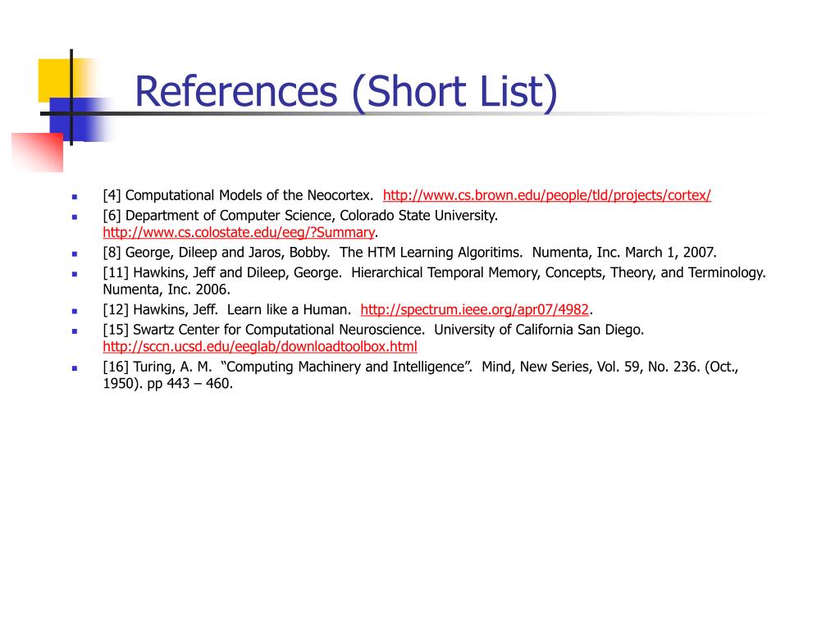
Task: Open the sccn.ucsd.edu eeglab download link
Action: [x=260, y=347]
